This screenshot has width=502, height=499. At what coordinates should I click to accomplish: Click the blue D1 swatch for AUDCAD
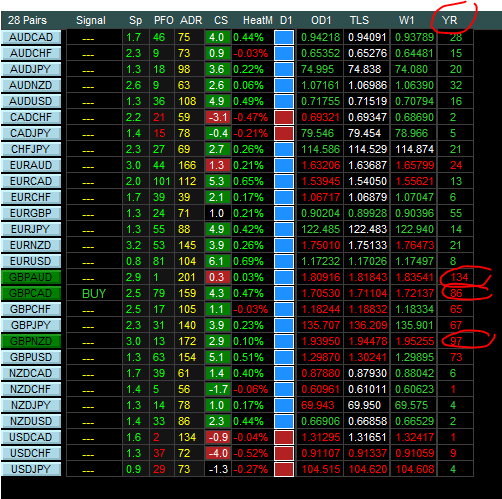[284, 37]
